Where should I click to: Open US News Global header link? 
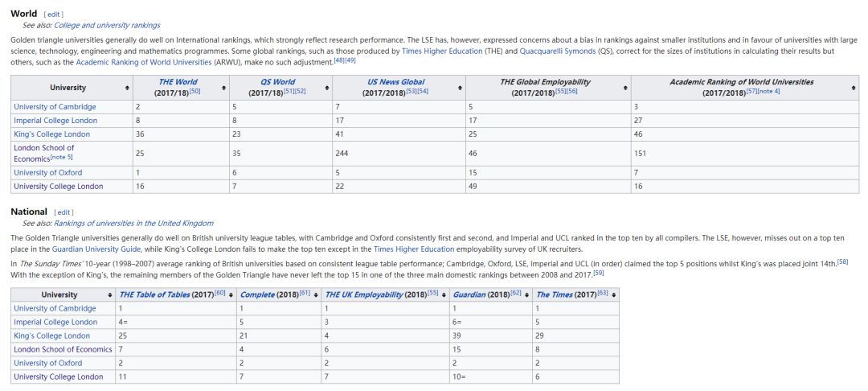click(x=395, y=82)
